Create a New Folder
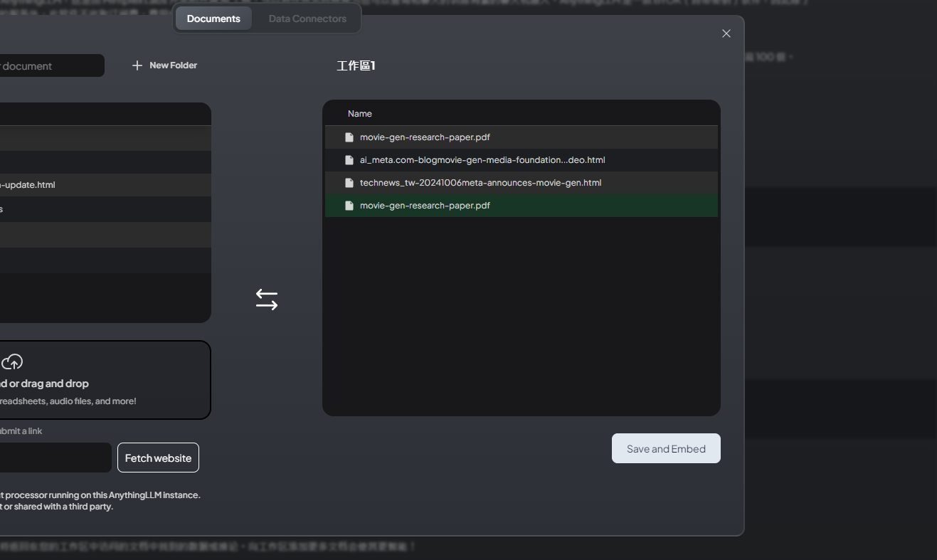 click(x=164, y=65)
